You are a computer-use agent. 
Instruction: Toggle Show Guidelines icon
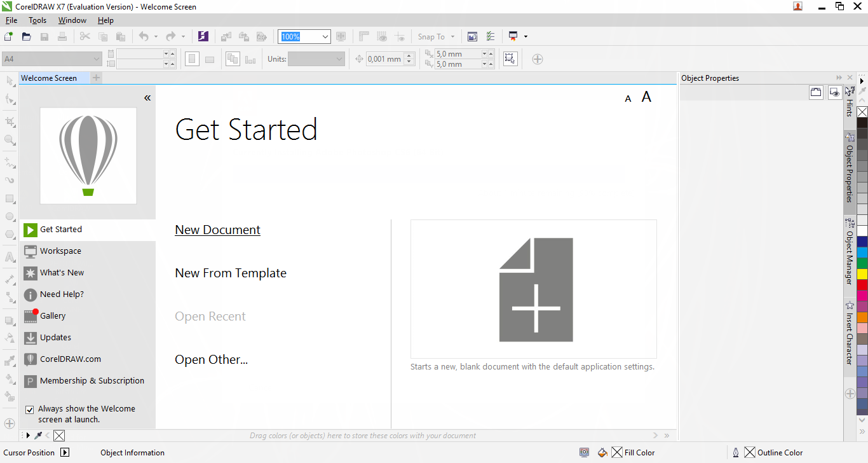(x=400, y=36)
